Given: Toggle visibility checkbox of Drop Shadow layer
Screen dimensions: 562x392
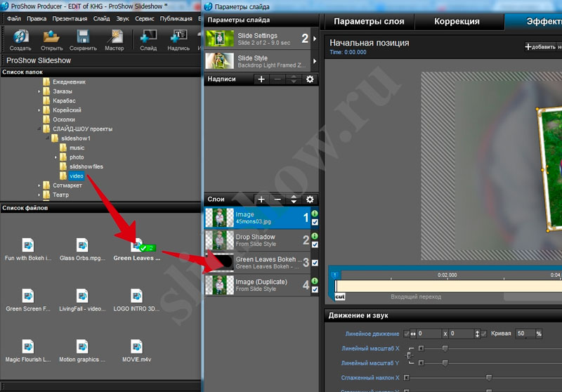Looking at the screenshot, I should click(x=315, y=244).
